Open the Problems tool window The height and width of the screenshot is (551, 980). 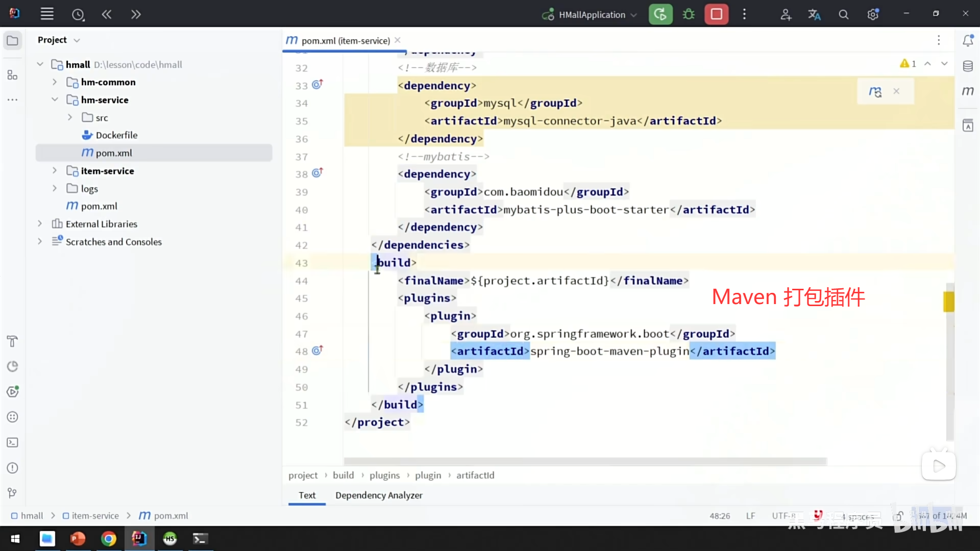tap(12, 468)
